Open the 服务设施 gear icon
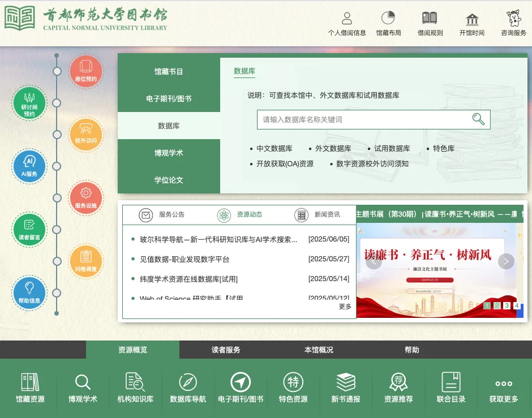This screenshot has width=532, height=418. (86, 198)
